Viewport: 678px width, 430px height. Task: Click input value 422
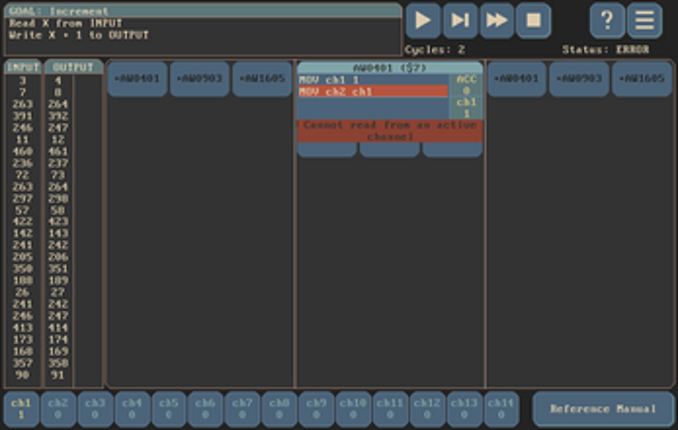[x=22, y=221]
